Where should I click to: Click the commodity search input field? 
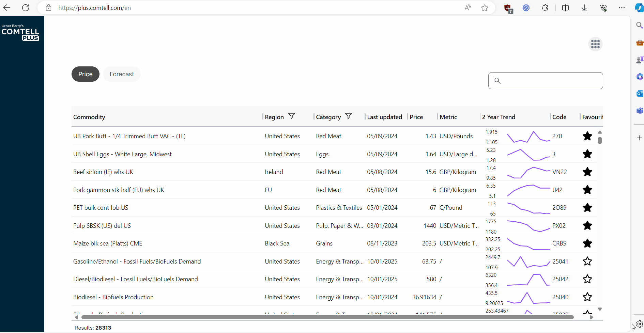click(x=546, y=81)
